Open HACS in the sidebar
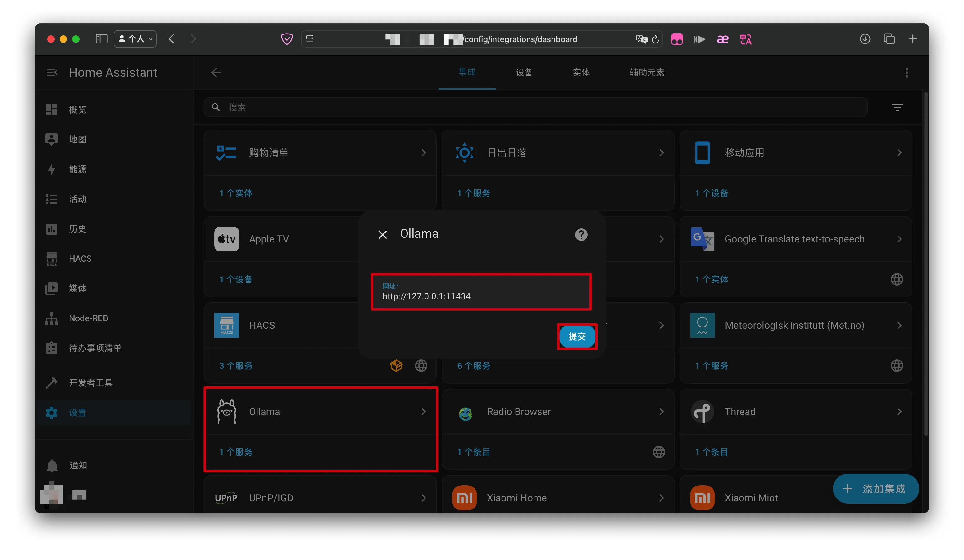Viewport: 964px width, 560px height. [80, 258]
